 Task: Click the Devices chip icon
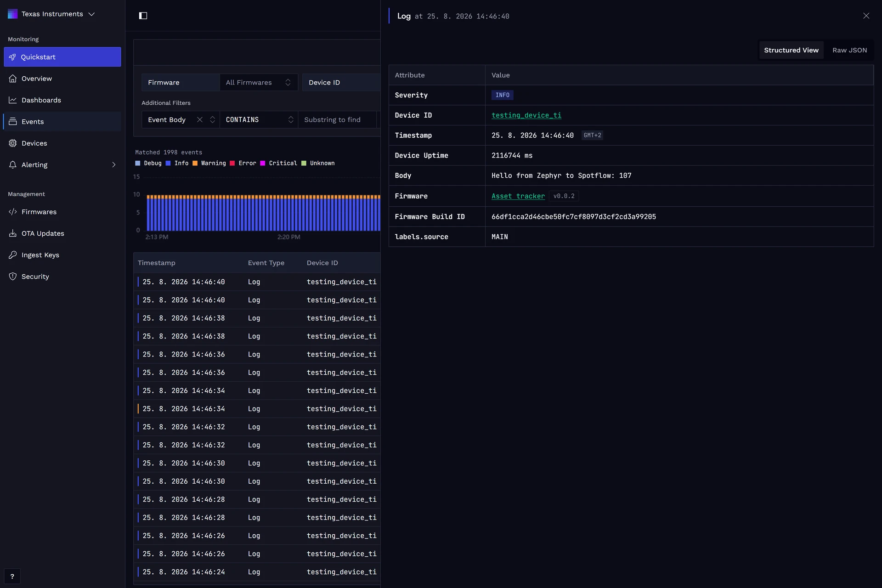click(13, 143)
